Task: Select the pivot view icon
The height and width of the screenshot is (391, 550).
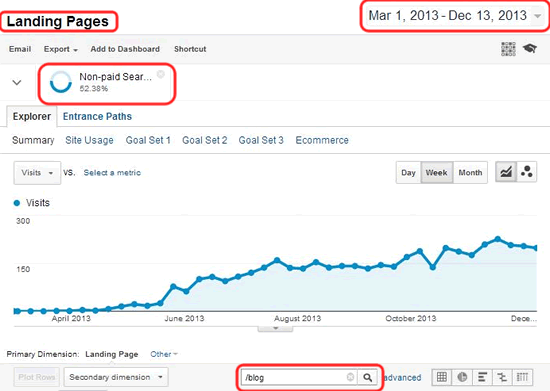Action: [x=522, y=377]
